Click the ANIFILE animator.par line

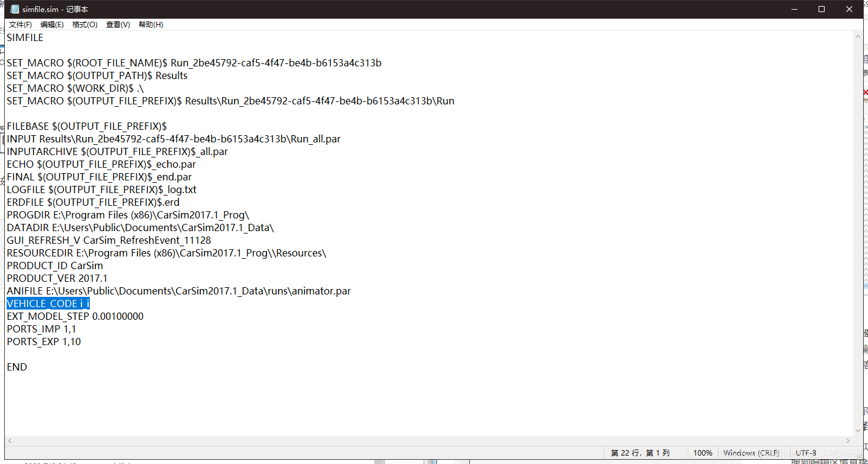pyautogui.click(x=179, y=291)
